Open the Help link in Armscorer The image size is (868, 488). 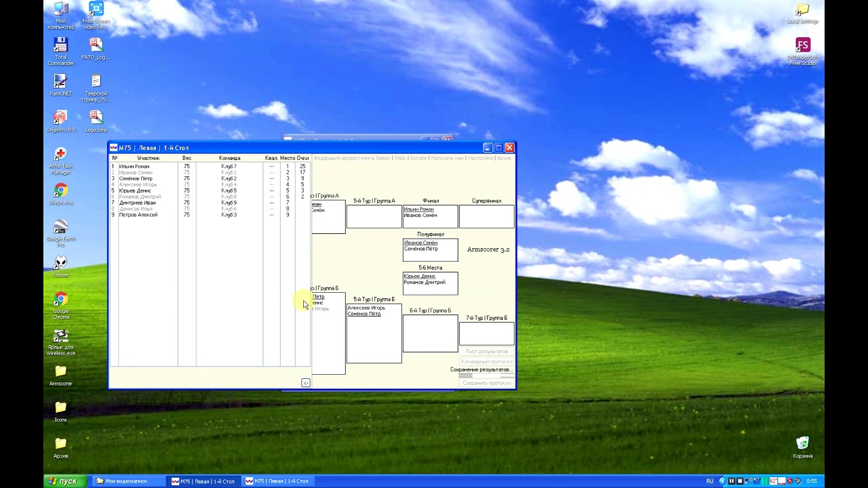(400, 158)
